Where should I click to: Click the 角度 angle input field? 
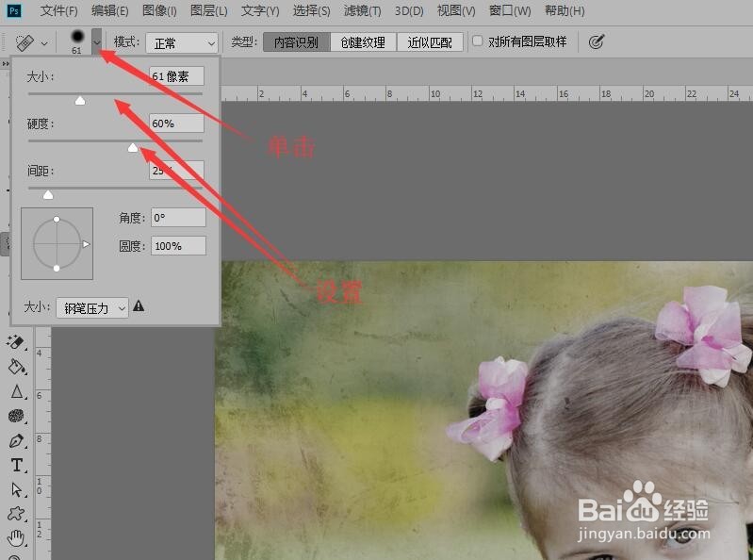(178, 218)
